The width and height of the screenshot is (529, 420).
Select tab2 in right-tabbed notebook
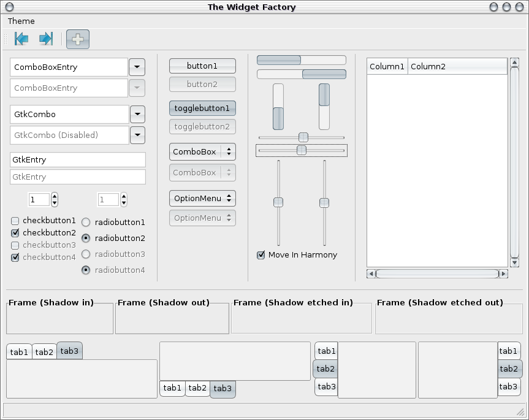coord(510,368)
